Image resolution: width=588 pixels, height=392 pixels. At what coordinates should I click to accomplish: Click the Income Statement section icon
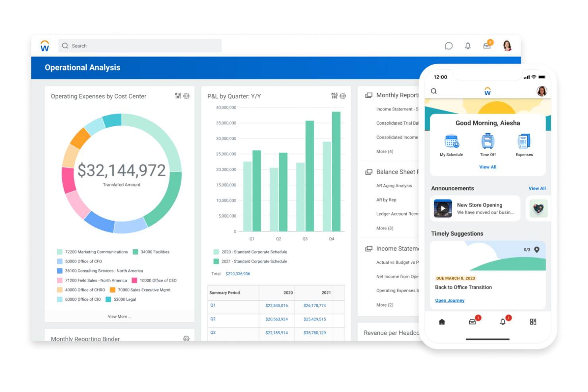pyautogui.click(x=369, y=249)
